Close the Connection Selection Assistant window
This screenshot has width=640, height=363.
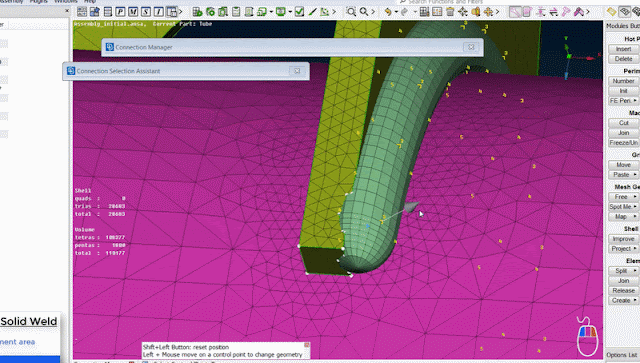pos(297,71)
